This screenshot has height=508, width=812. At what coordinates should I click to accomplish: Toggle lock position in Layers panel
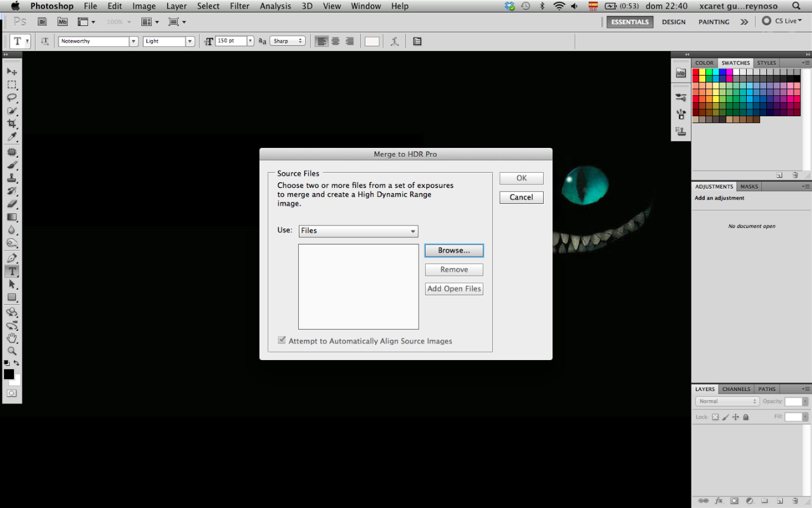click(736, 417)
